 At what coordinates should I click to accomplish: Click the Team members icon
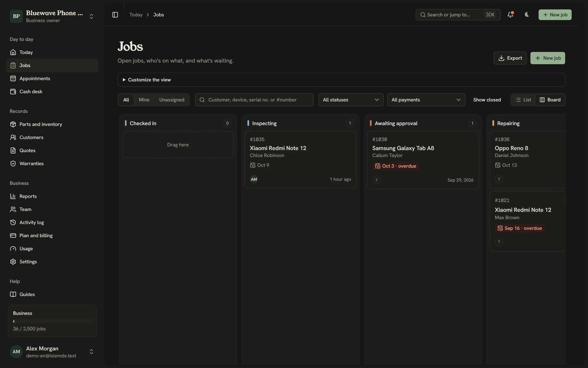click(13, 209)
